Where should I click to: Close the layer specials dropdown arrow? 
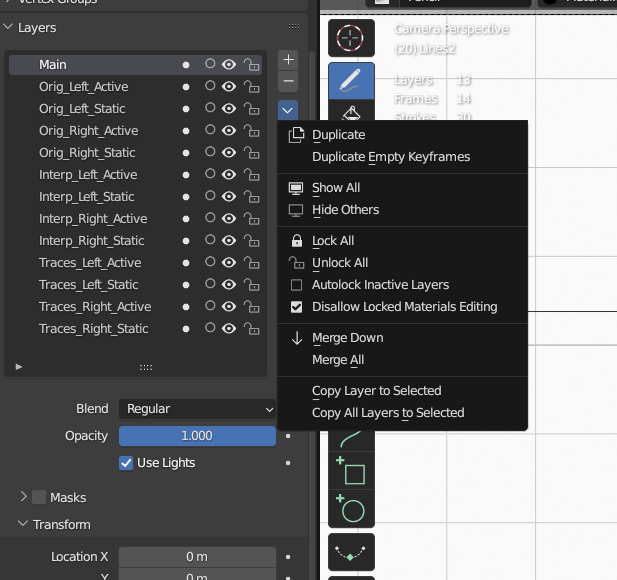[288, 111]
